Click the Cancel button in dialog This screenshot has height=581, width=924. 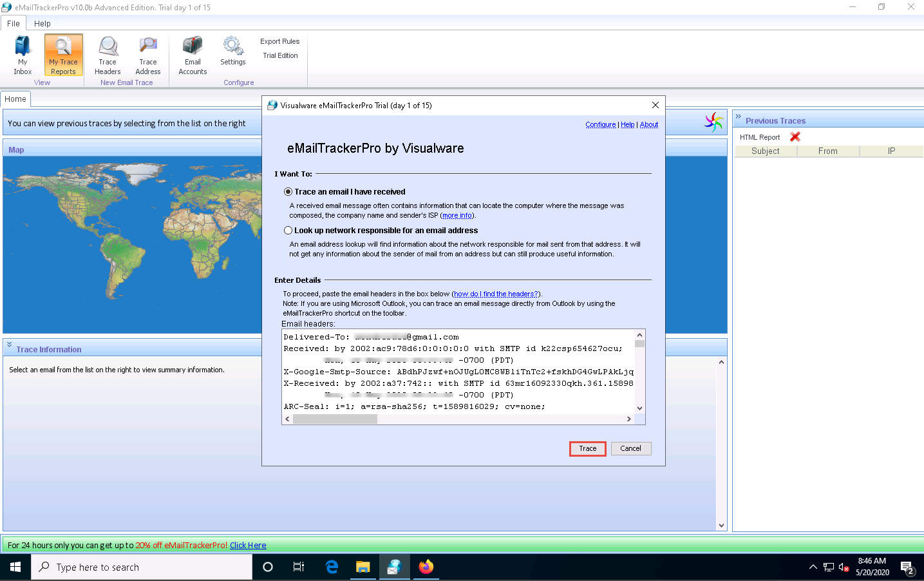(630, 448)
